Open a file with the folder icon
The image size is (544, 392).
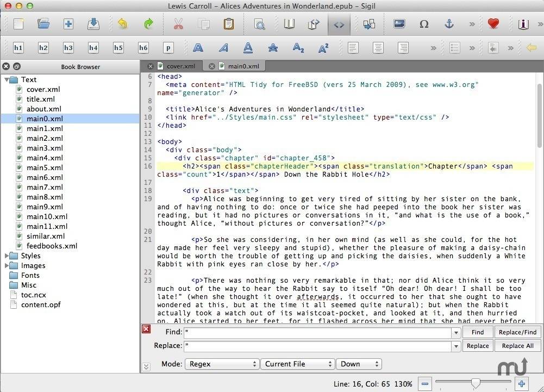coord(43,24)
